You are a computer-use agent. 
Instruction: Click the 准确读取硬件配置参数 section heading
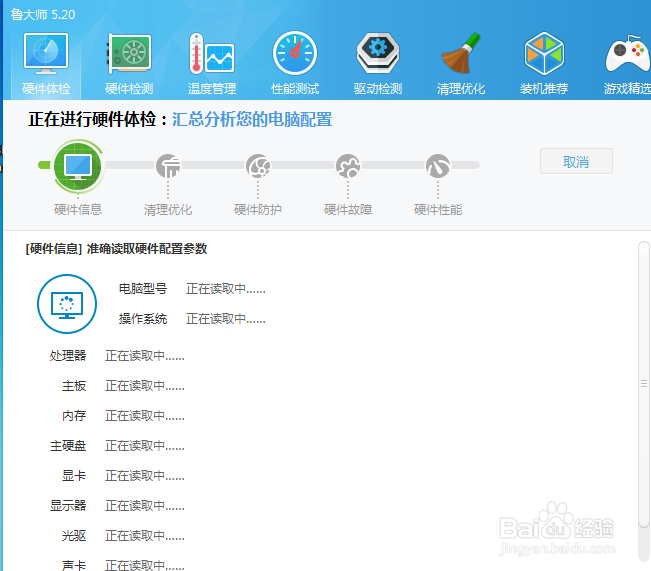tap(147, 249)
